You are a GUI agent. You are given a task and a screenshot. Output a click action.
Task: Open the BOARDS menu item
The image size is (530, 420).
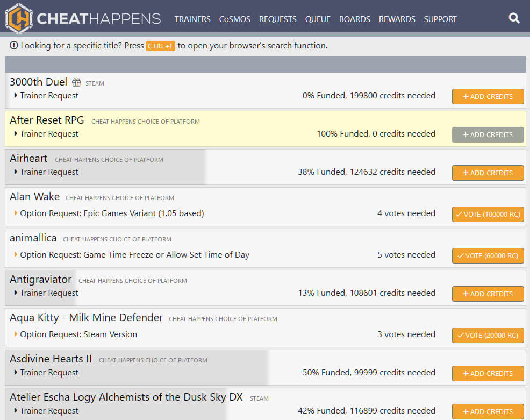click(x=355, y=19)
